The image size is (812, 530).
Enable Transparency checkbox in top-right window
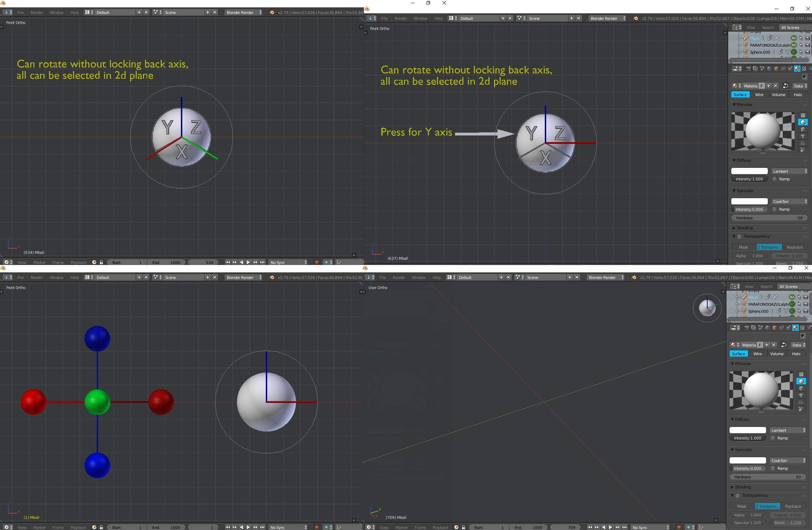(x=739, y=236)
